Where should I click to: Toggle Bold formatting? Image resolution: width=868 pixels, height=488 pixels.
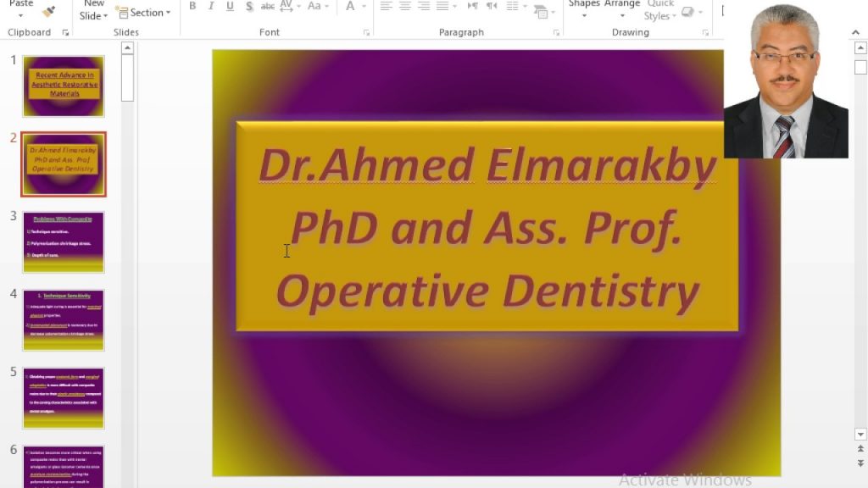click(x=192, y=6)
